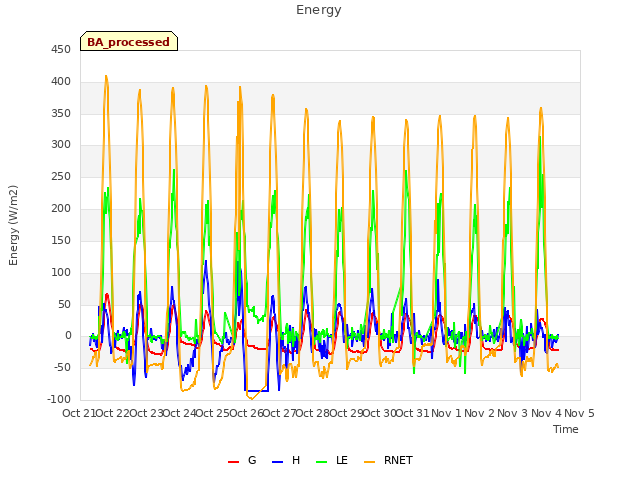Screen dimensions: 640x480
Task: Click the Oct 27 x-axis date label
Action: click(x=279, y=413)
